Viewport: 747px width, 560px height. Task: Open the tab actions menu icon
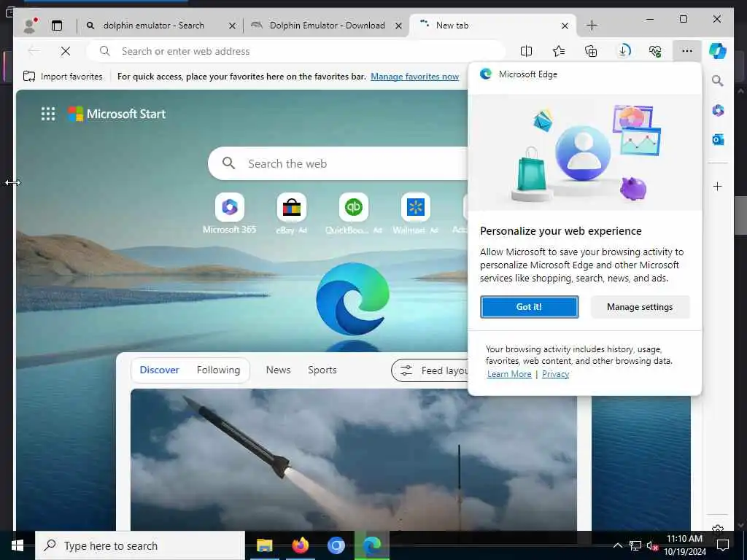point(57,26)
